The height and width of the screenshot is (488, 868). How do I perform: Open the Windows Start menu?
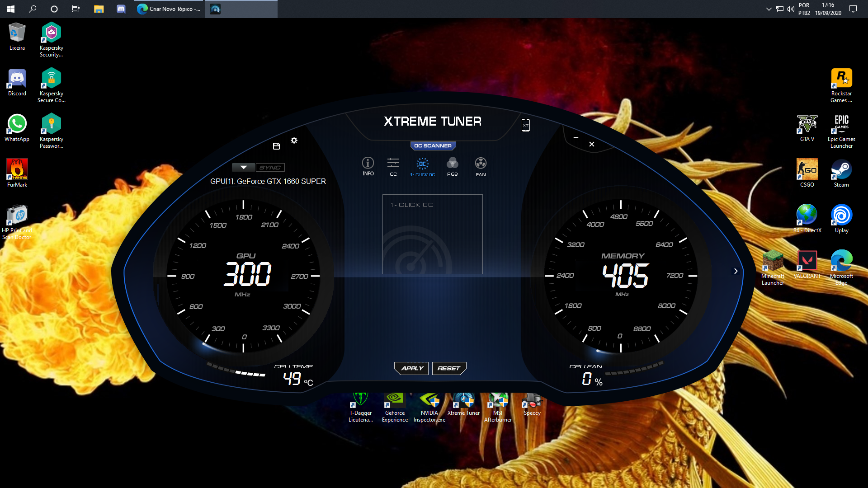11,9
